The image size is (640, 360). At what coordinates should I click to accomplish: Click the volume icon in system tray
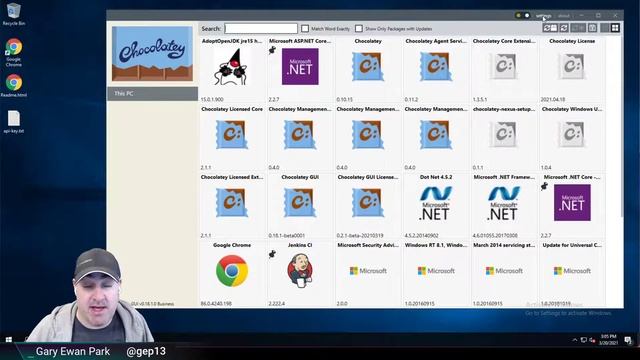[592, 340]
